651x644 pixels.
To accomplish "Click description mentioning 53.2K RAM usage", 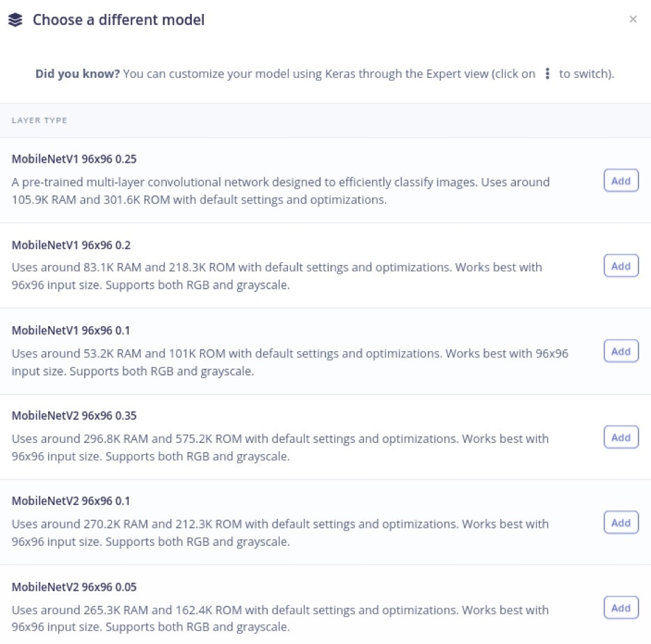I will tap(290, 362).
